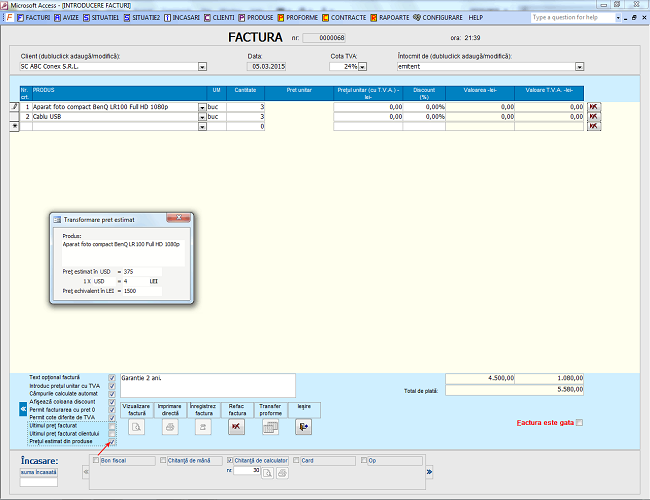Open the FACTURI menu
650x500 pixels.
[34, 17]
